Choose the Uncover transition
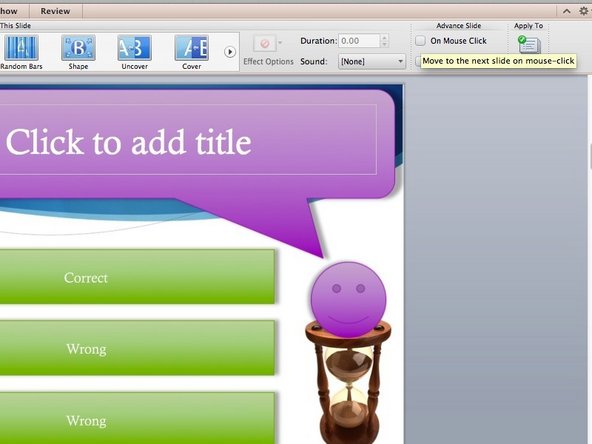Screen dimensions: 592x444 click(x=134, y=53)
